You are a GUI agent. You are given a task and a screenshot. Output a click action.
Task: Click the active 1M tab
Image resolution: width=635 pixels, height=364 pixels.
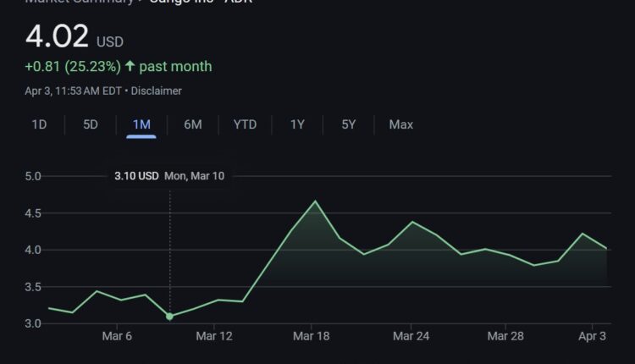click(x=141, y=124)
